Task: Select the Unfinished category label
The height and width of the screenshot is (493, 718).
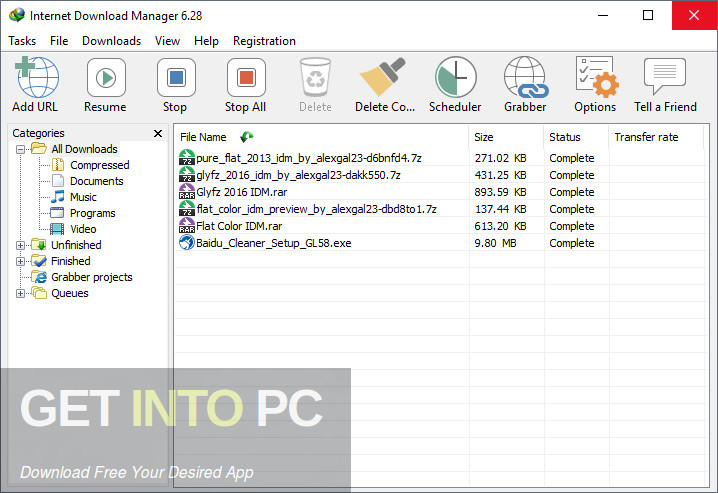Action: pyautogui.click(x=76, y=245)
